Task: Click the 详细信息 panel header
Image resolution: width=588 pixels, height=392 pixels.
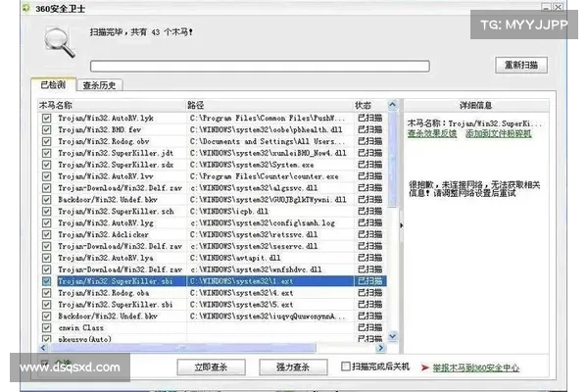Action: click(x=476, y=106)
